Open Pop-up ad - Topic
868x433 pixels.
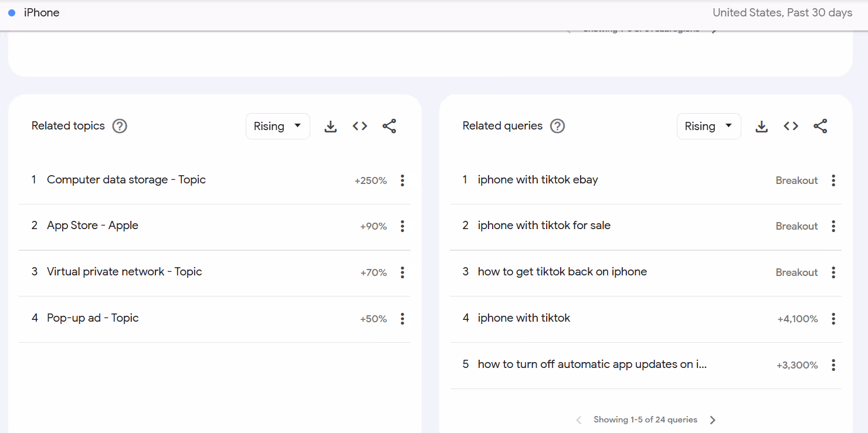coord(93,318)
